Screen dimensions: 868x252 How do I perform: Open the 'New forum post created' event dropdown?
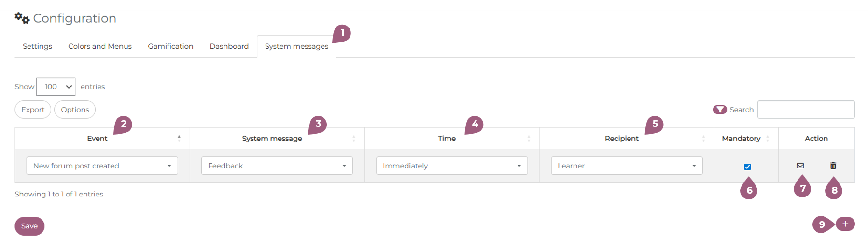[102, 166]
